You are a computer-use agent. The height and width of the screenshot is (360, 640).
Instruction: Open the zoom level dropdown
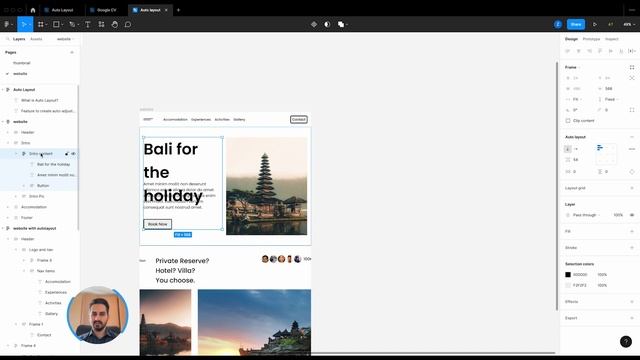point(628,24)
